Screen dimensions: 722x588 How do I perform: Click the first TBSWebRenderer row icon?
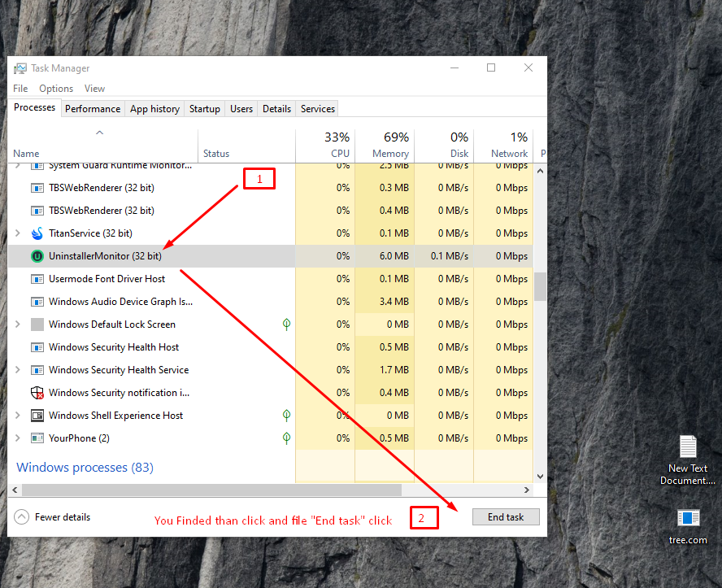tap(37, 188)
